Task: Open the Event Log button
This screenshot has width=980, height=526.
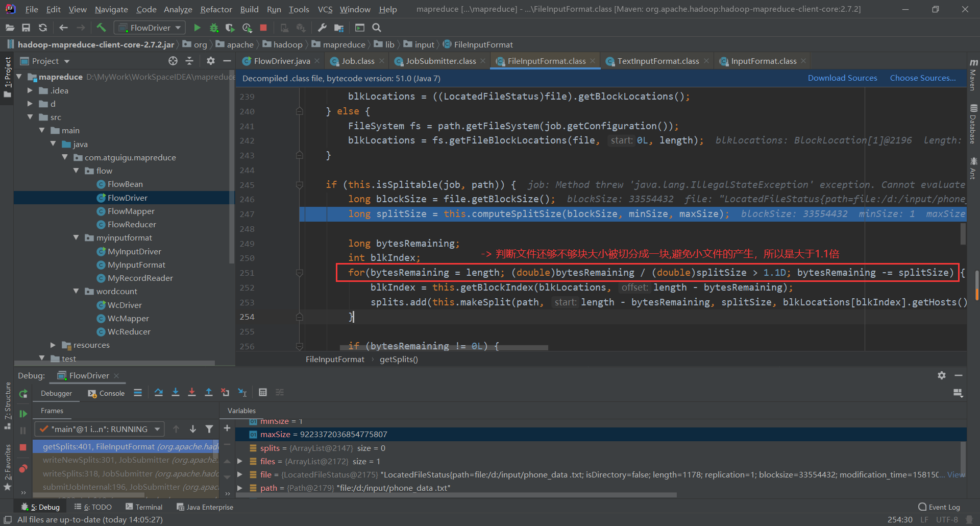Action: pos(939,507)
